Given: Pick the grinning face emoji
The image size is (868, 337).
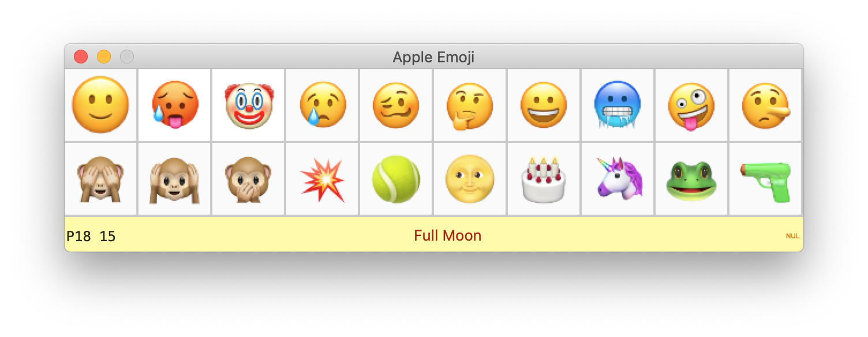Looking at the screenshot, I should click(544, 105).
